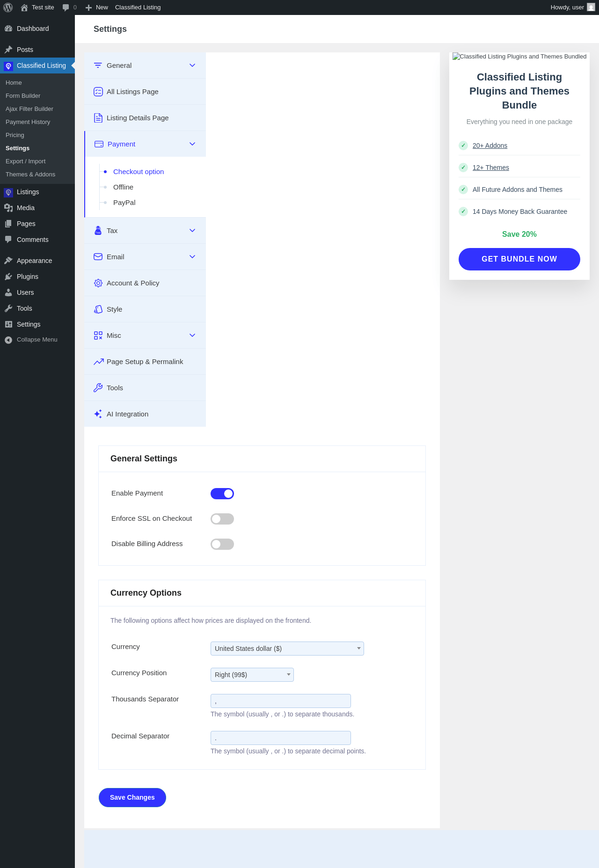Select the Offline payment sub-item
599x868 pixels.
coord(123,187)
